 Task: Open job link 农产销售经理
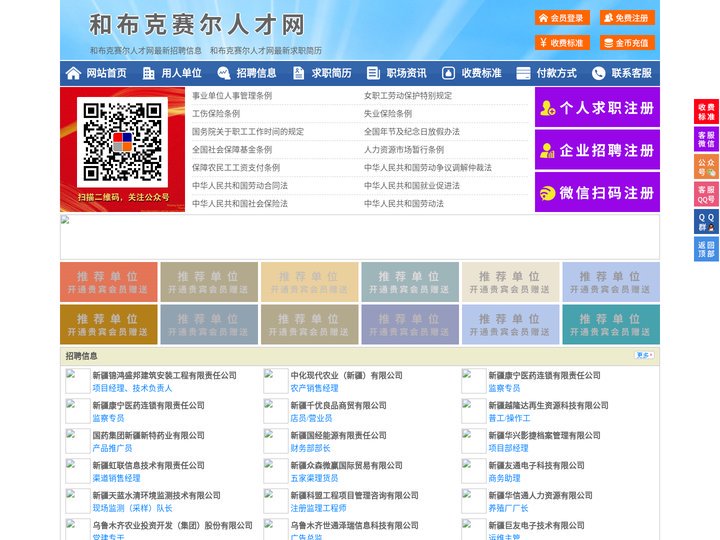pos(315,388)
